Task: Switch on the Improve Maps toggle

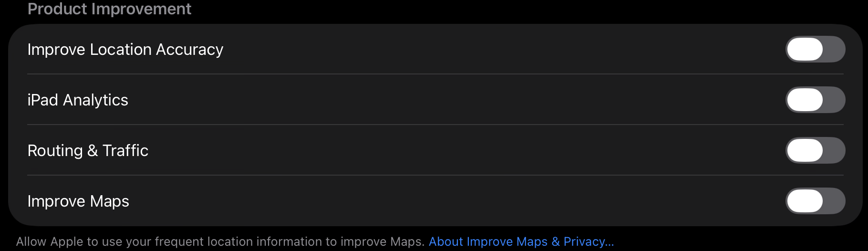Action: tap(815, 201)
